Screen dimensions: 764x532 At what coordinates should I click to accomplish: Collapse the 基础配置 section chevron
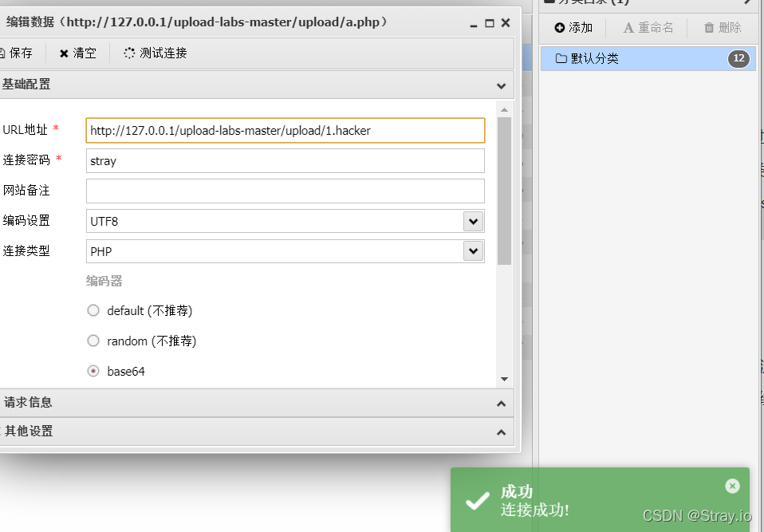(x=501, y=86)
